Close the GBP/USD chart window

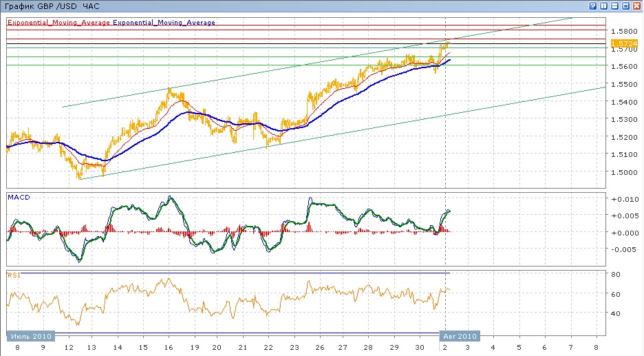(635, 6)
